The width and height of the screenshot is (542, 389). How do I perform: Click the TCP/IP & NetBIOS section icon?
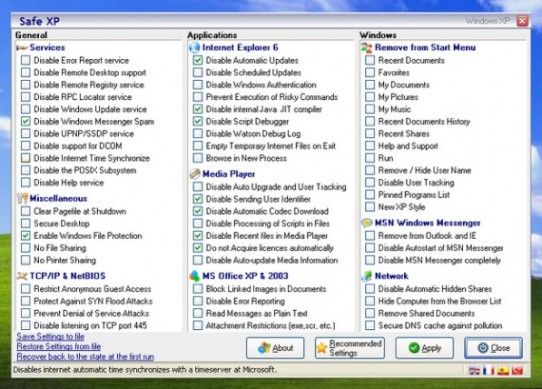click(22, 276)
